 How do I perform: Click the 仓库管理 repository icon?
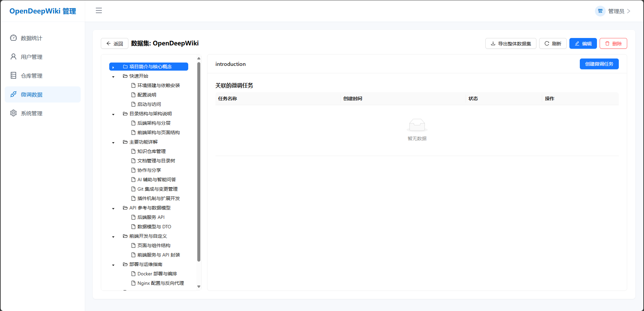(x=13, y=76)
